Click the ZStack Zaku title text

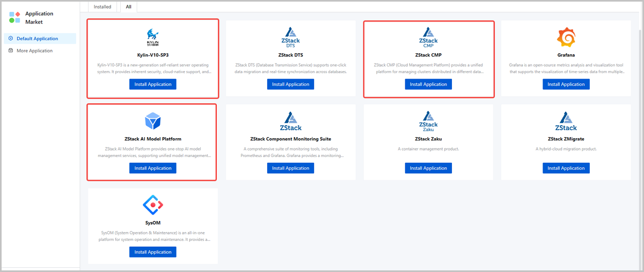click(x=428, y=139)
